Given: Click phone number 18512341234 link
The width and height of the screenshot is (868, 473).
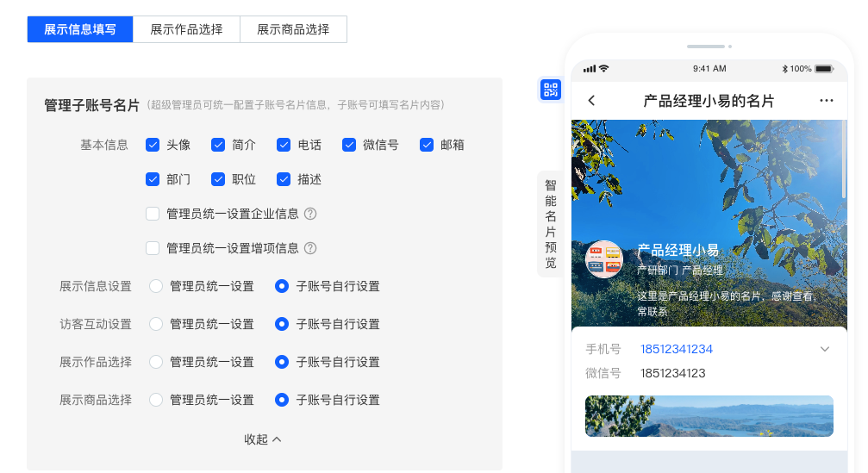Looking at the screenshot, I should click(677, 349).
